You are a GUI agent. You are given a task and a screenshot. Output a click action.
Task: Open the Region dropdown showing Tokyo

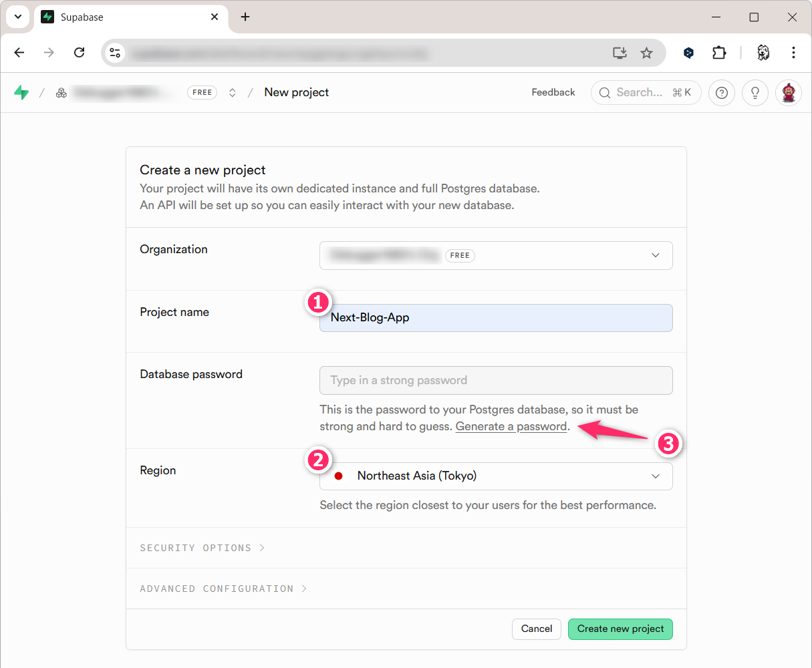[x=496, y=476]
